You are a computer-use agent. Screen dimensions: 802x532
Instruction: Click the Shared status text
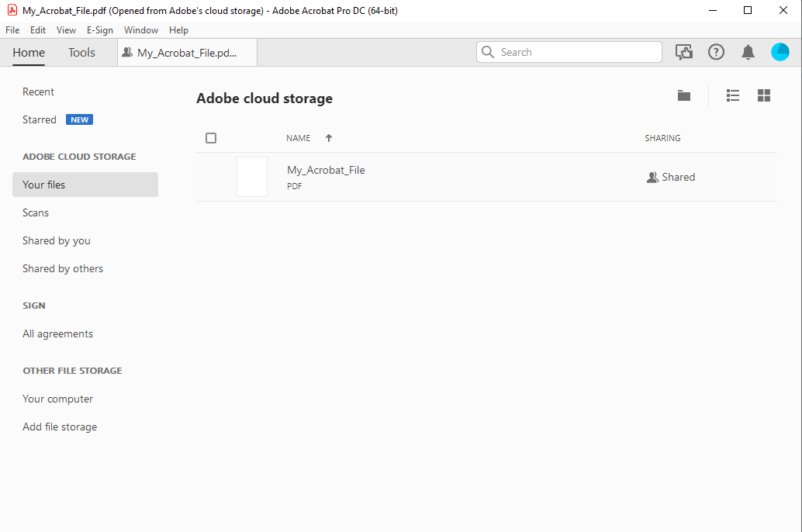pos(678,178)
